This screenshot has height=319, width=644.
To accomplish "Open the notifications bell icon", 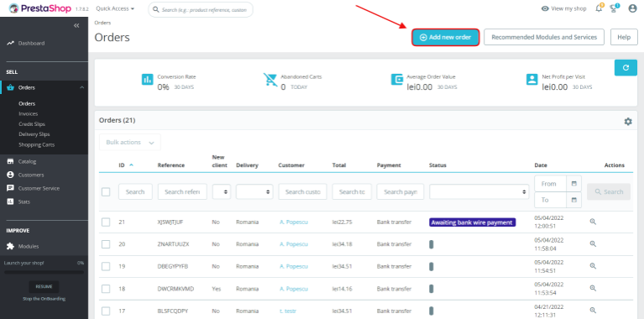I will 599,8.
